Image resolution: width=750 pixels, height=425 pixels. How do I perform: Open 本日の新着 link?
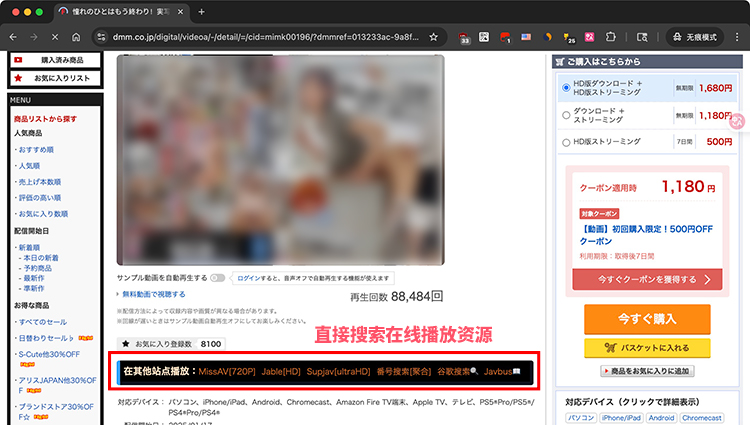[41, 258]
